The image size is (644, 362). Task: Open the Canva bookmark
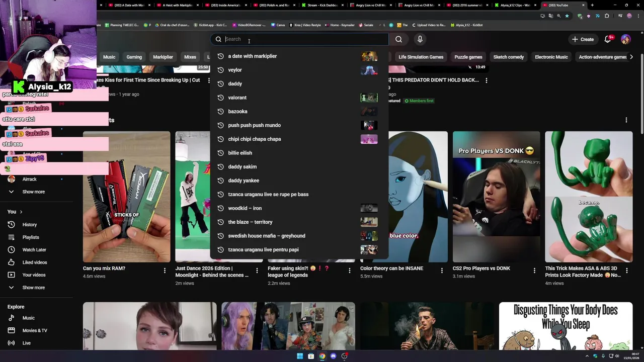click(278, 25)
